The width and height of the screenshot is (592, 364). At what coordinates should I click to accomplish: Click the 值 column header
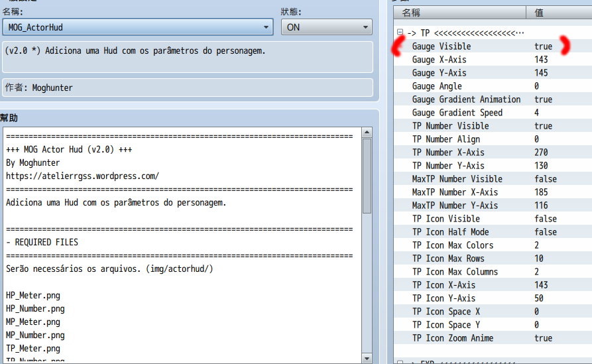tap(559, 13)
